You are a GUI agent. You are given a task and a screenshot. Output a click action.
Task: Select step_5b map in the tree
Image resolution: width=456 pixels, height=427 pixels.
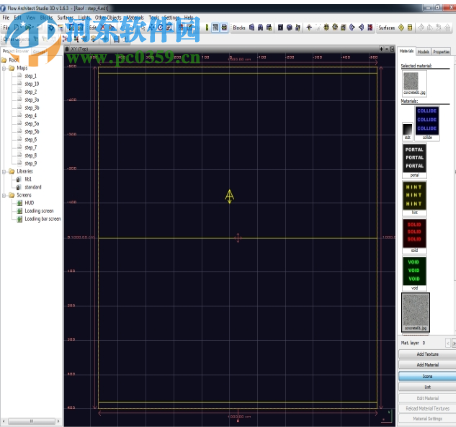(32, 132)
